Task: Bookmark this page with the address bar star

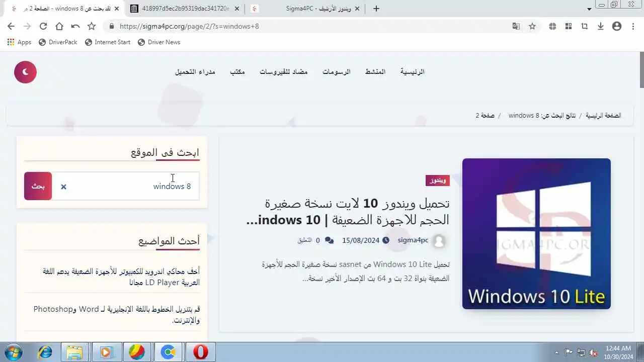Action: click(x=532, y=26)
